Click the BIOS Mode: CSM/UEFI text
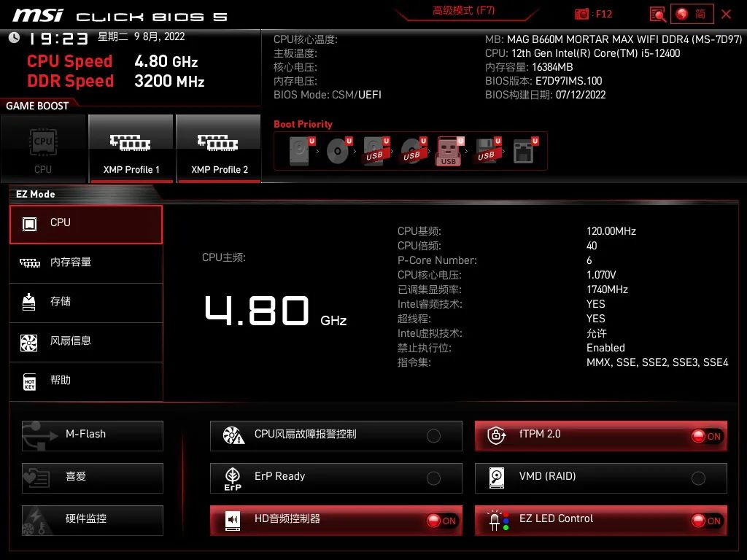Screen dimensions: 747x560 click(x=328, y=95)
